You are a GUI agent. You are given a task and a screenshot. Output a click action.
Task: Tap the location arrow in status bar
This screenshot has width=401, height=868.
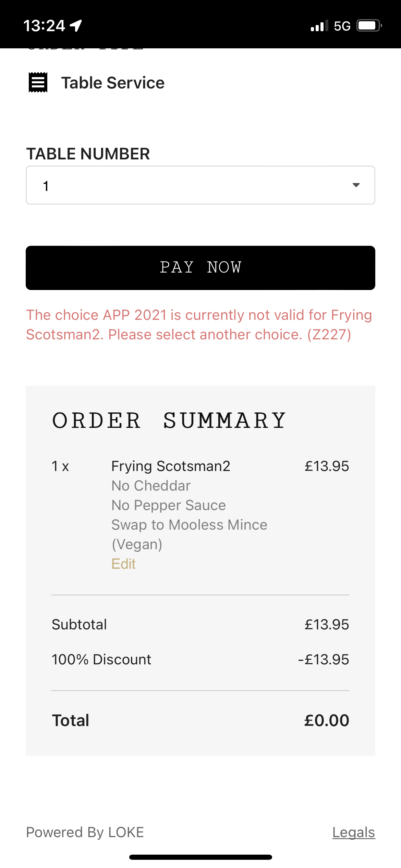click(x=76, y=26)
